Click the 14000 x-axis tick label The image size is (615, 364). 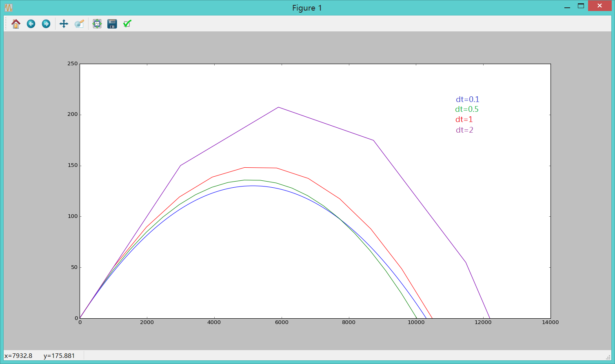[551, 322]
